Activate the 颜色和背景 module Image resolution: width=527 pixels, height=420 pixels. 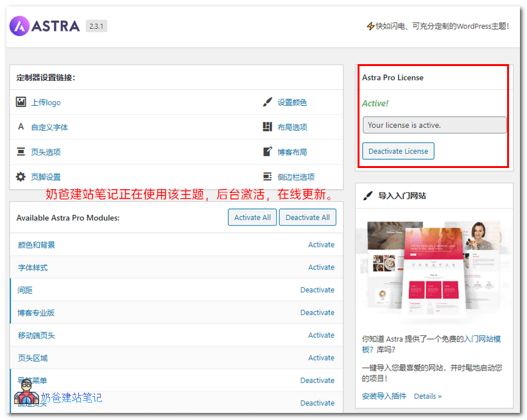(x=322, y=244)
